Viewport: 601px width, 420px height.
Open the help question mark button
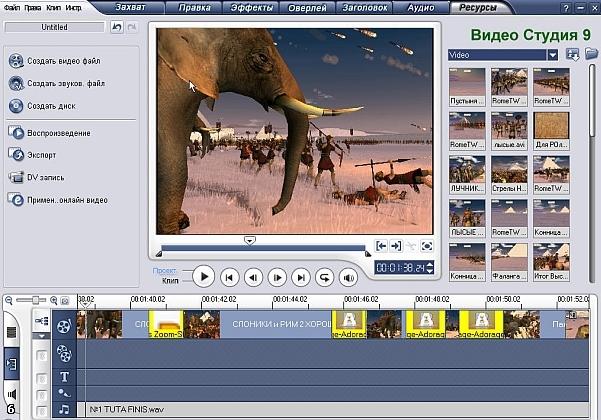click(566, 8)
